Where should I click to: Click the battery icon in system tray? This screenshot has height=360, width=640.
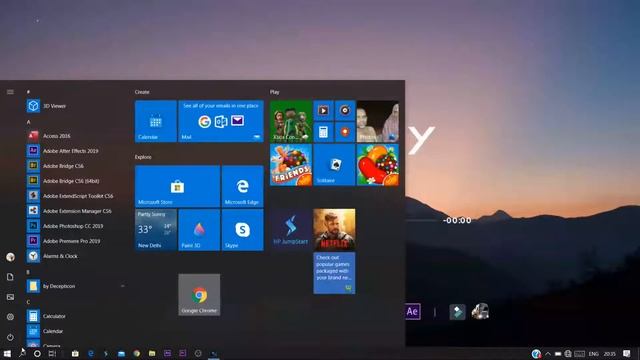pos(558,354)
